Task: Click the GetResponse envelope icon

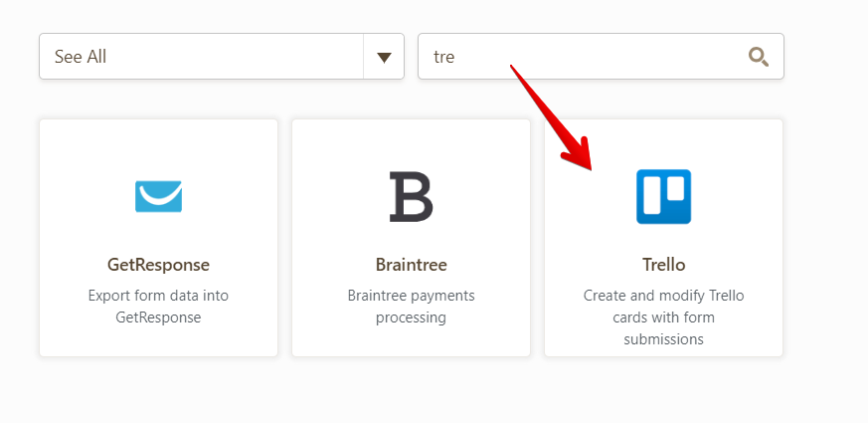Action: coord(158,196)
